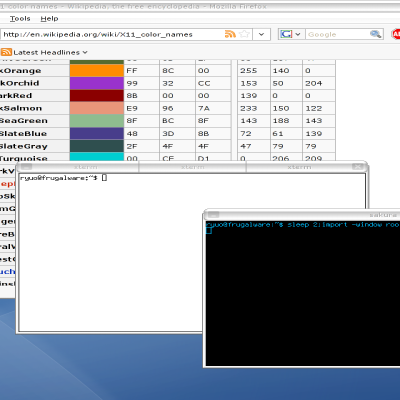Click the decimal value 140
The width and height of the screenshot is (400, 400).
[281, 71]
